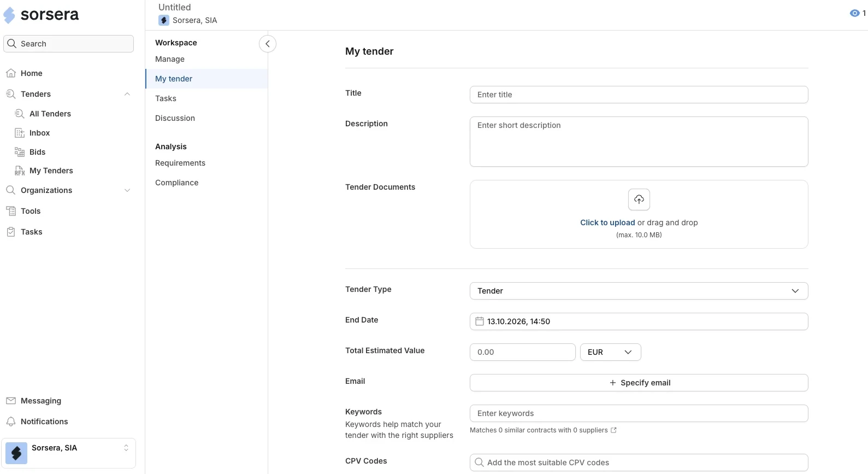Collapse the workspace panel with arrow button
The width and height of the screenshot is (868, 474).
click(268, 44)
